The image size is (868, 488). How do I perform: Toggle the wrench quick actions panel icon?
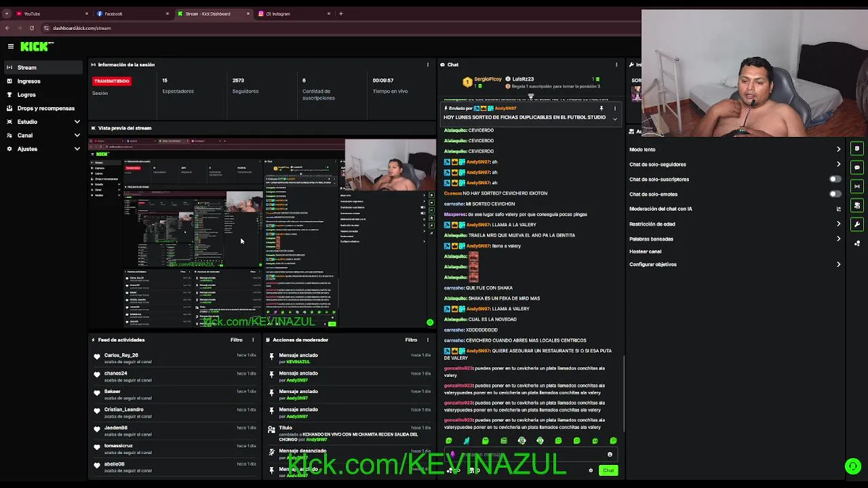(857, 224)
